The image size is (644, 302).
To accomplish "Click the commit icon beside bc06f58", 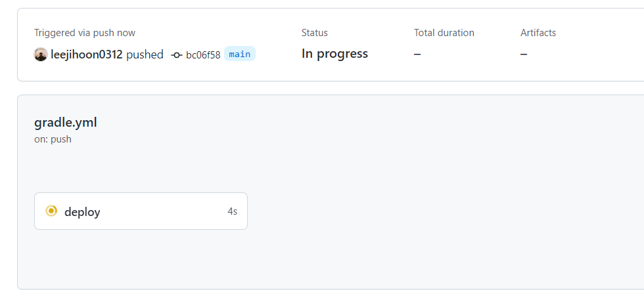I will (176, 55).
